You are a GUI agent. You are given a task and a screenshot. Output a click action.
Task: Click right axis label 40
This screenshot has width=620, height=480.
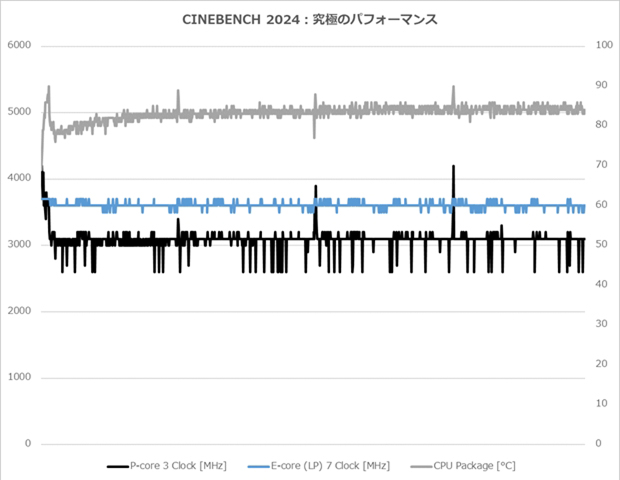pos(601,284)
